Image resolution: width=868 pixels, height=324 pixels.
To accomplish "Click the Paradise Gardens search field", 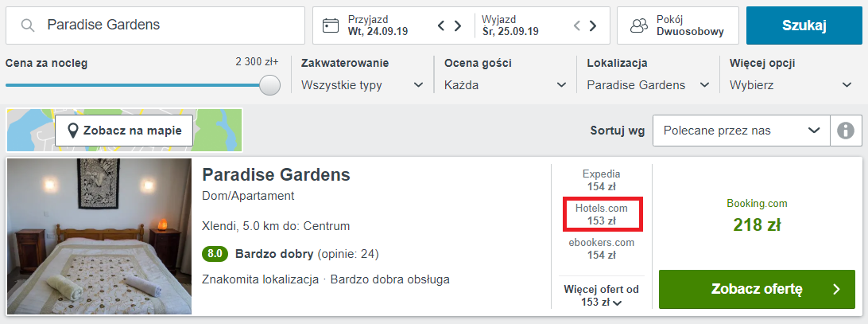I will pos(156,25).
